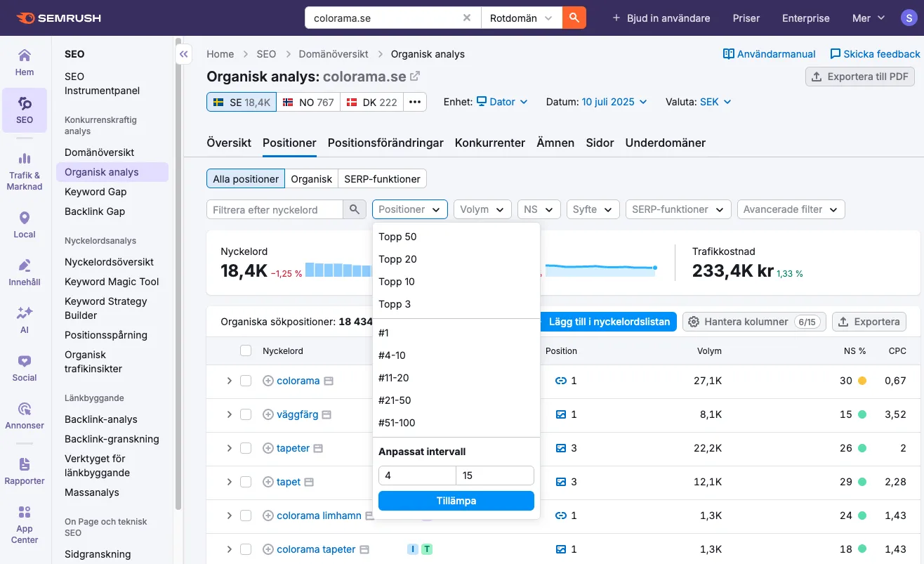Viewport: 924px width, 564px height.
Task: Open the Enhet Dator dropdown
Action: point(502,102)
